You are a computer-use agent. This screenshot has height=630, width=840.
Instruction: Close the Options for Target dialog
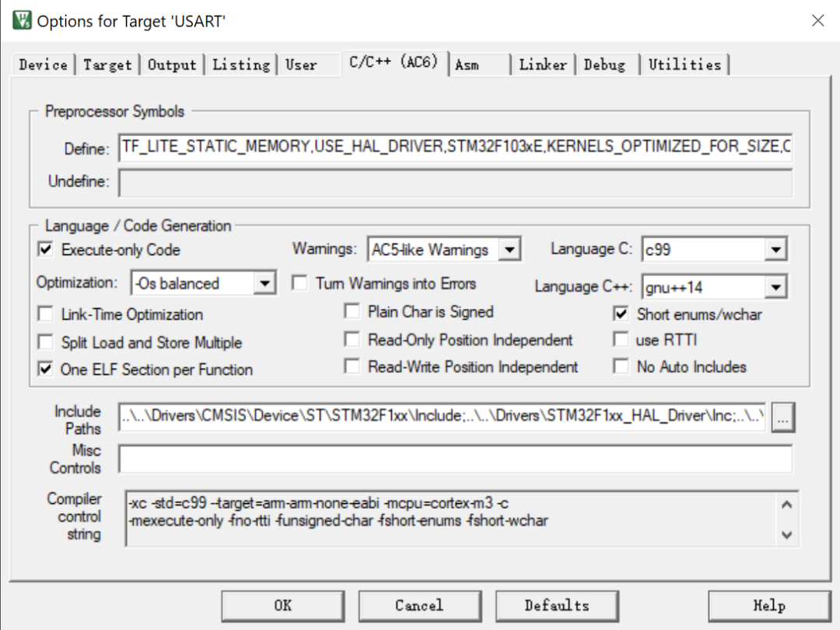coord(817,21)
